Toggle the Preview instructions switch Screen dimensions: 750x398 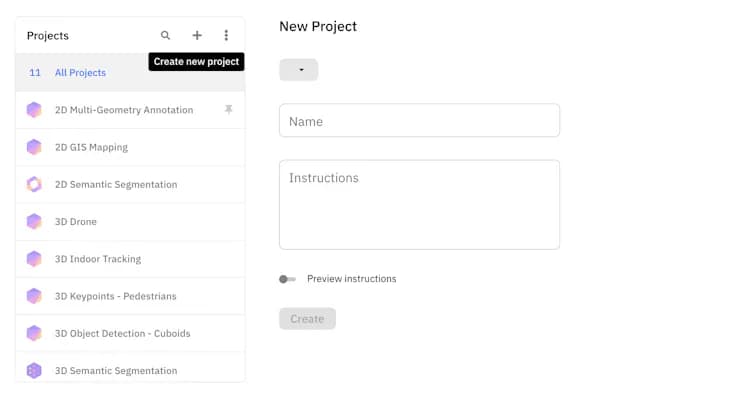click(287, 279)
